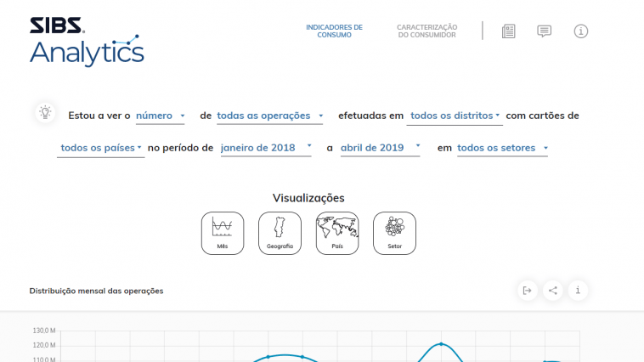Viewport: 644px width, 362px height.
Task: Select the Geografia map visualization
Action: (x=280, y=233)
